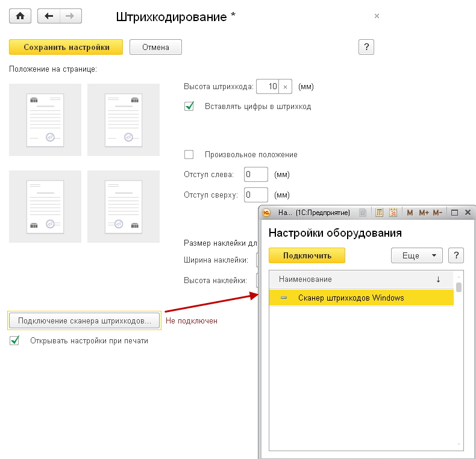Click "Сохранить настройки" button
The image size is (476, 459).
[x=66, y=47]
